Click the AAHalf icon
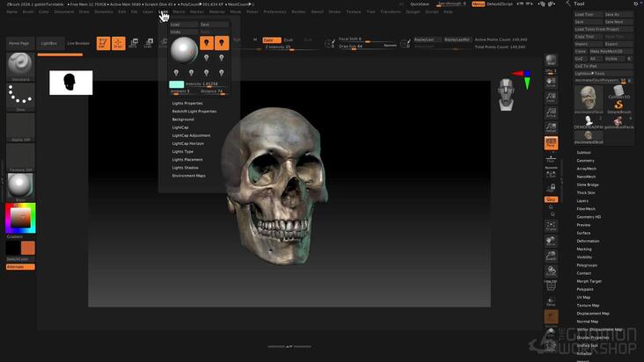 pyautogui.click(x=551, y=127)
